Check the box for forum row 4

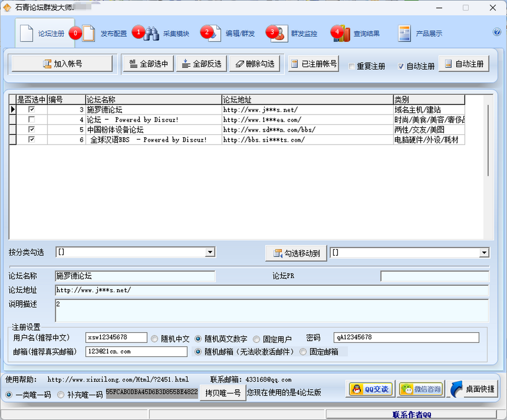(32, 120)
